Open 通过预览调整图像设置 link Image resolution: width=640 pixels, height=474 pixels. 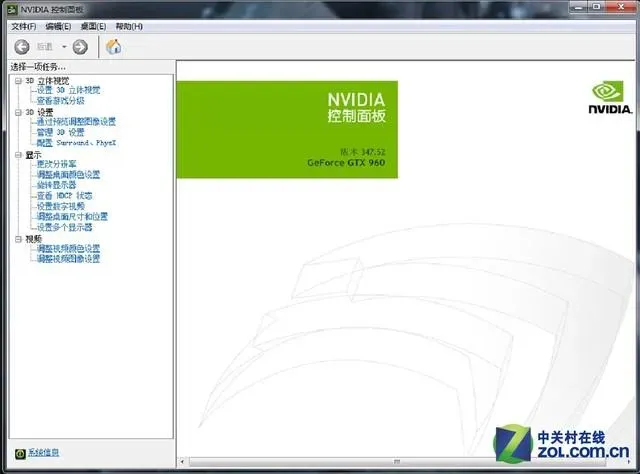[x=76, y=122]
